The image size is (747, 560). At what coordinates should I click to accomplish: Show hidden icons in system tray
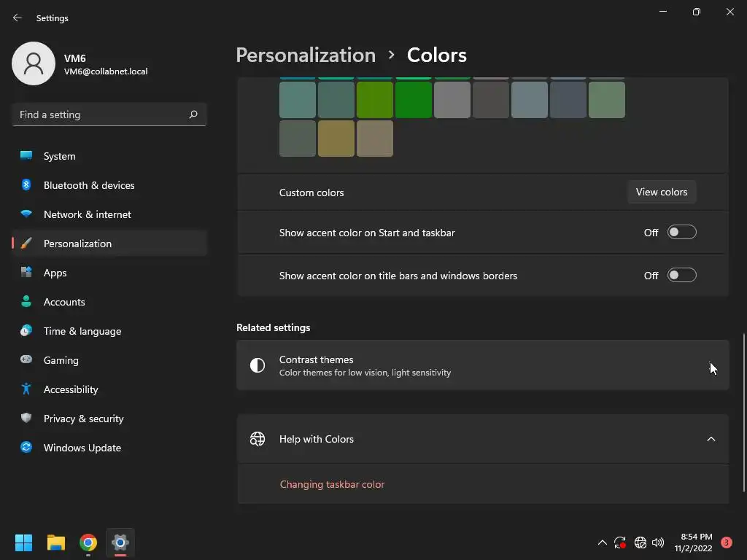tap(602, 542)
